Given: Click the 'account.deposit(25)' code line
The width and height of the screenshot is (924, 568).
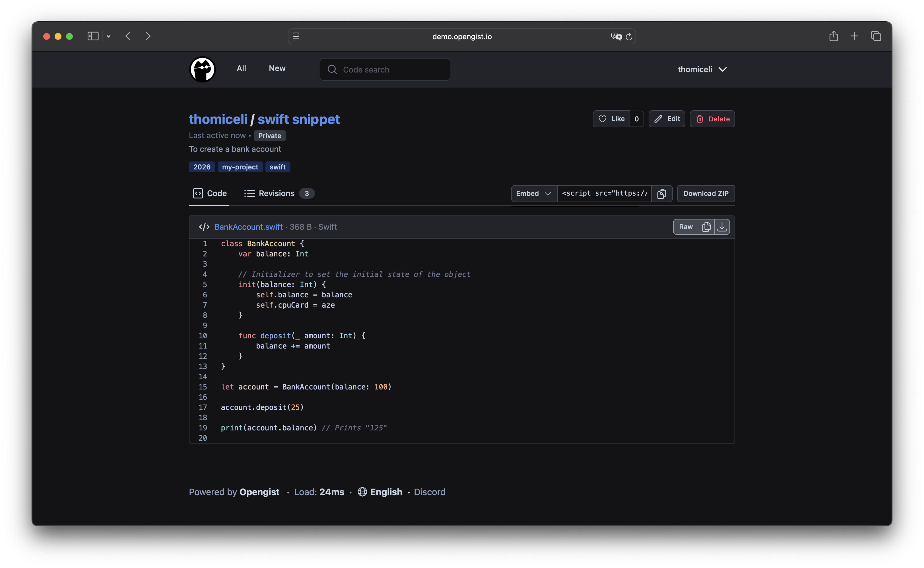Looking at the screenshot, I should pos(262,407).
